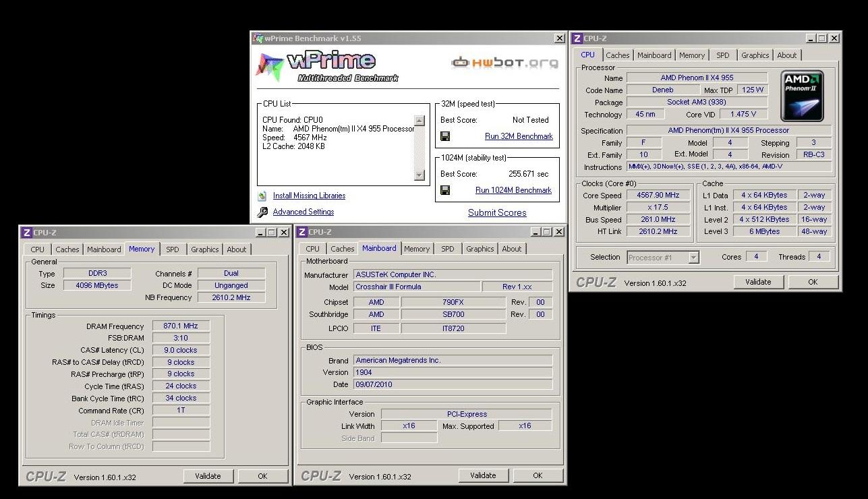Click the Advanced Settings wrench icon
The image size is (868, 499).
pyautogui.click(x=262, y=212)
